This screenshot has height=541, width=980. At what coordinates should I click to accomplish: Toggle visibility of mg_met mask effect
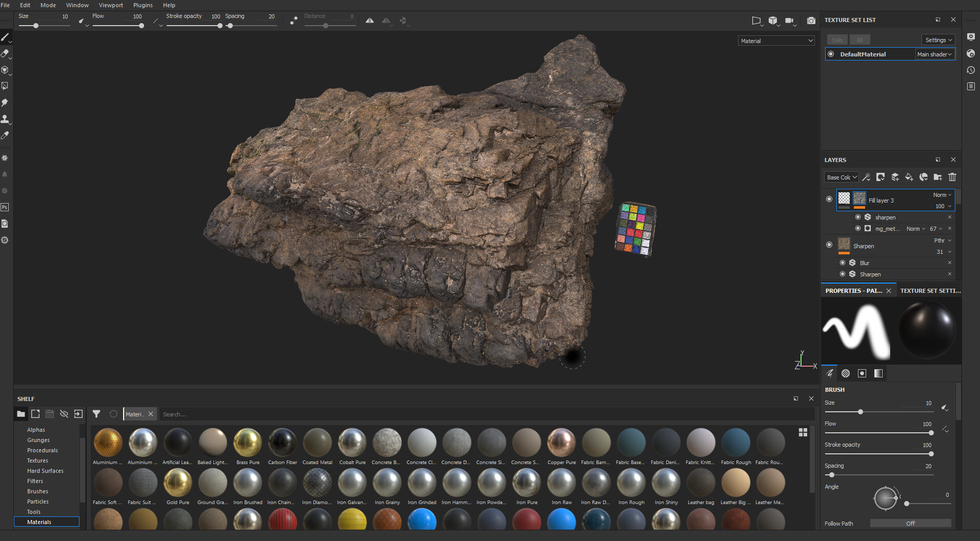coord(858,228)
